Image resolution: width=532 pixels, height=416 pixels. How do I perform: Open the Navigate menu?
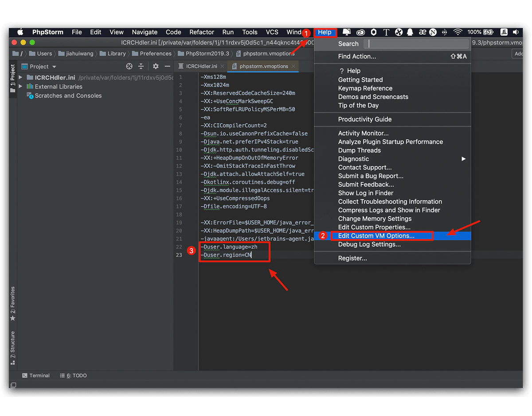tap(145, 32)
